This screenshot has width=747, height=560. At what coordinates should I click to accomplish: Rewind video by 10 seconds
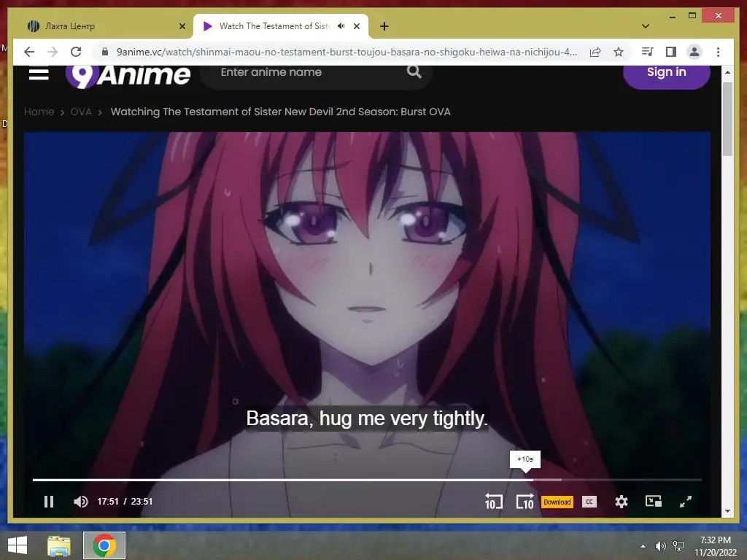click(x=493, y=502)
